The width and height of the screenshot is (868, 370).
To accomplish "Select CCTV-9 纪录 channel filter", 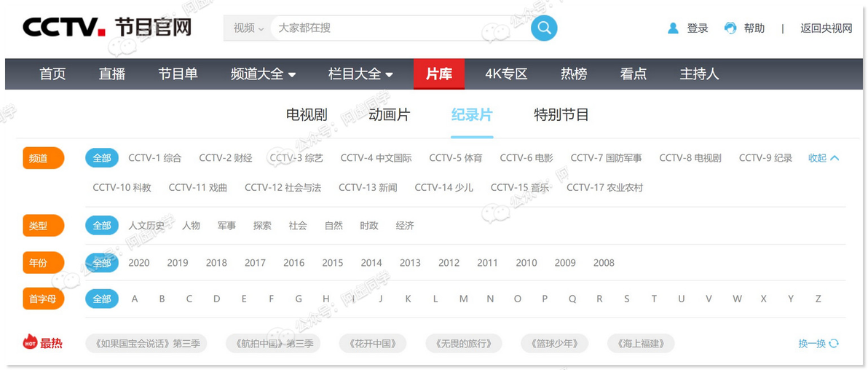I will [x=765, y=158].
